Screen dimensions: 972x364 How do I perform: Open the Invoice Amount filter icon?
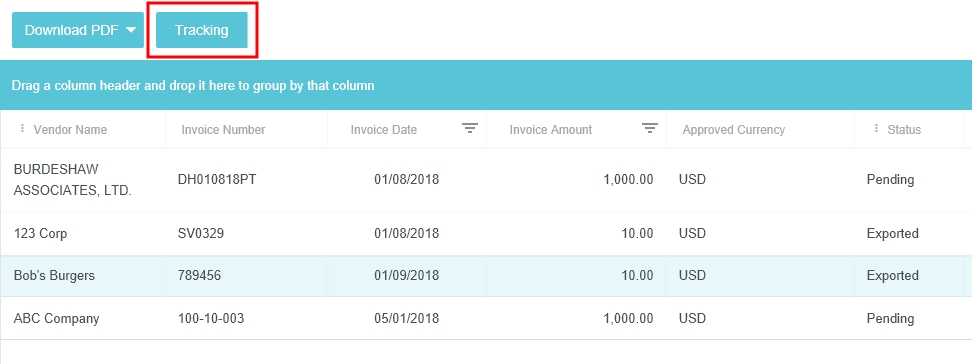tap(649, 128)
